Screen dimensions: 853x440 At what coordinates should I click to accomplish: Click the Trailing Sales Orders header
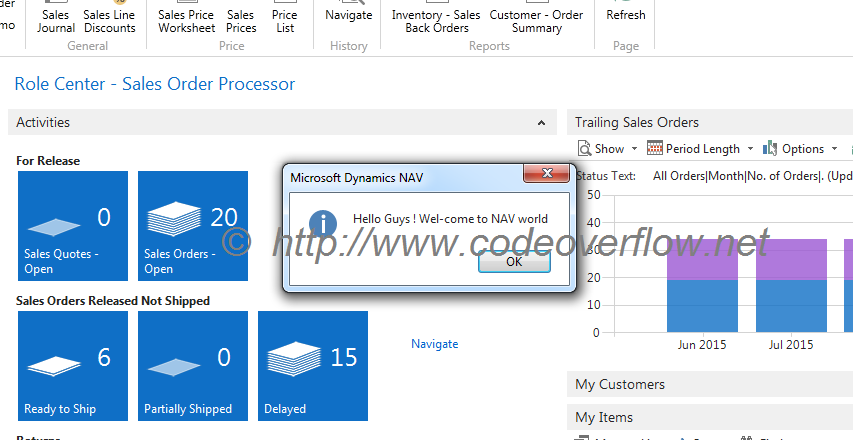[x=637, y=122]
